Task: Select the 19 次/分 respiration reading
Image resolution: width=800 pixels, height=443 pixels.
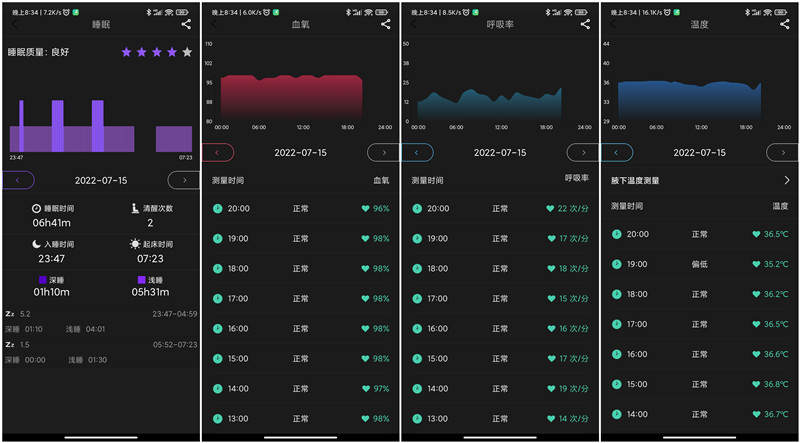Action: pyautogui.click(x=573, y=389)
